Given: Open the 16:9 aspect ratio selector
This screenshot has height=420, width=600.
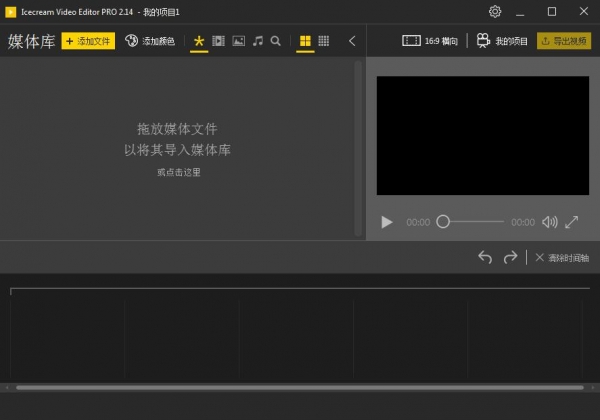Looking at the screenshot, I should coord(430,41).
